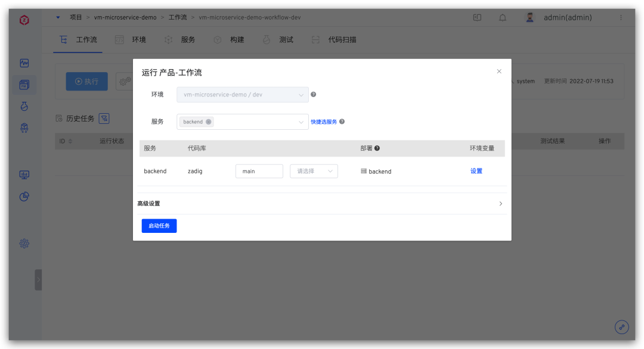Click the admin(admin) username
Screen dimensions: 644x349
pos(568,18)
